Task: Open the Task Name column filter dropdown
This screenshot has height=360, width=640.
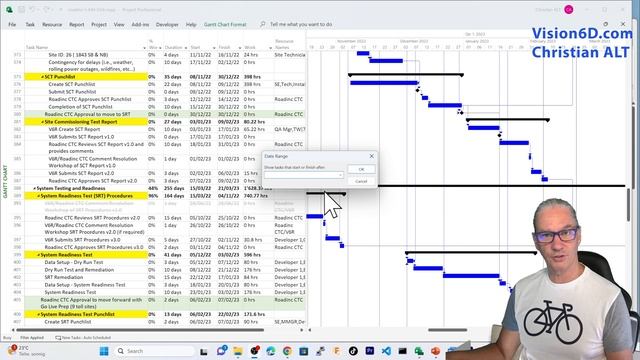Action: (144, 48)
